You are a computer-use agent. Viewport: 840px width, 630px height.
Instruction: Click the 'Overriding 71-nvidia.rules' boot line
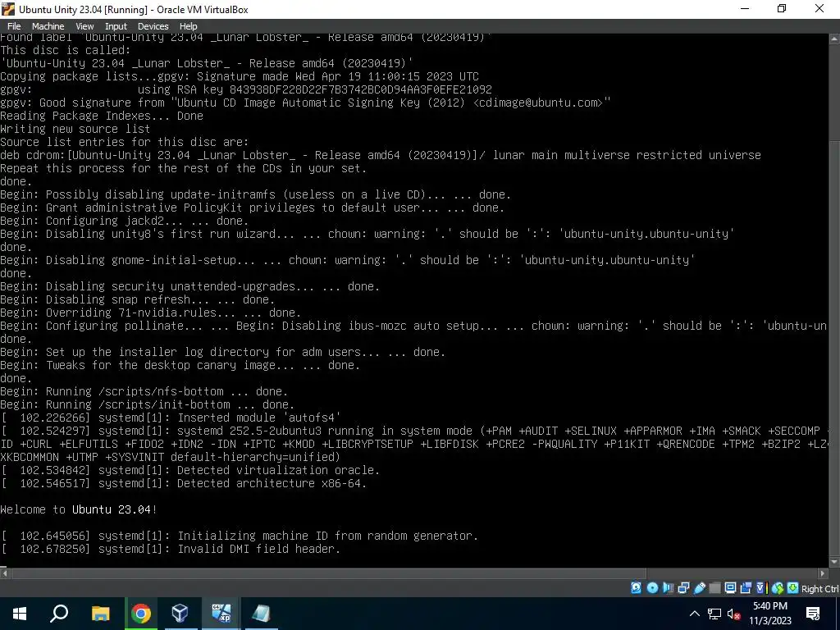click(151, 313)
